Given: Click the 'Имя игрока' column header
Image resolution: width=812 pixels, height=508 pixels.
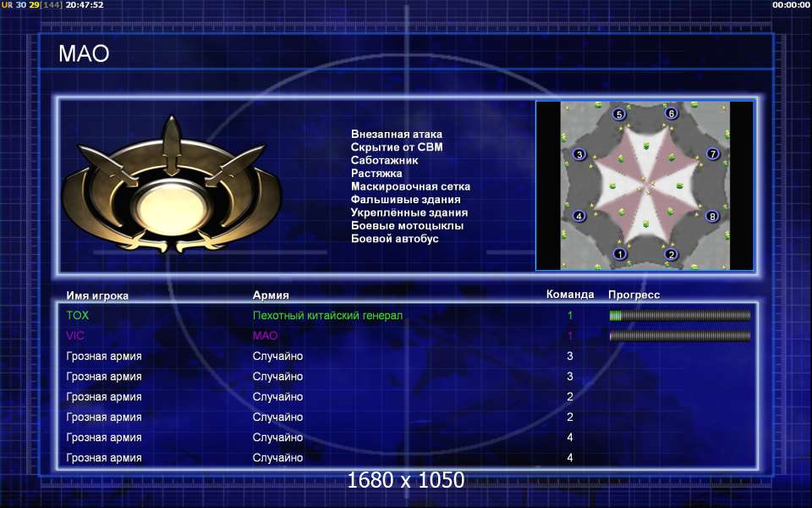Looking at the screenshot, I should (97, 295).
